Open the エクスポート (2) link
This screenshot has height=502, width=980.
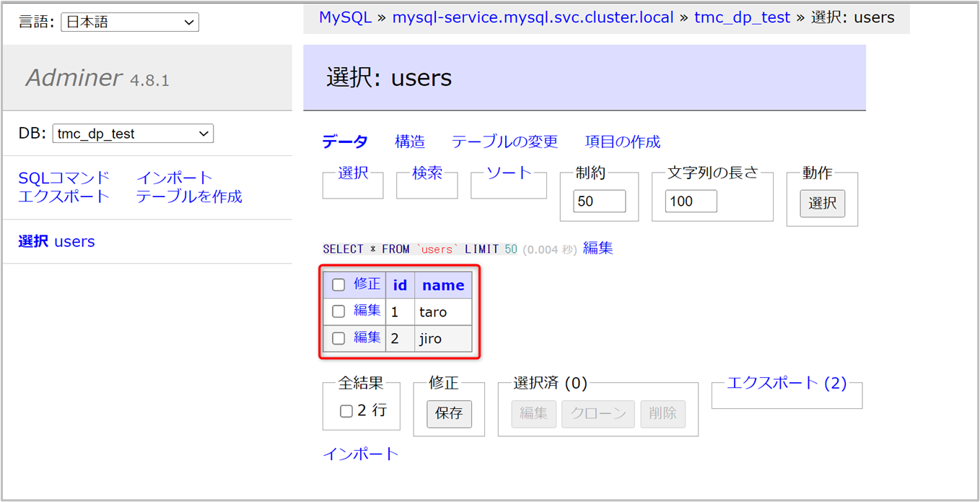point(786,383)
